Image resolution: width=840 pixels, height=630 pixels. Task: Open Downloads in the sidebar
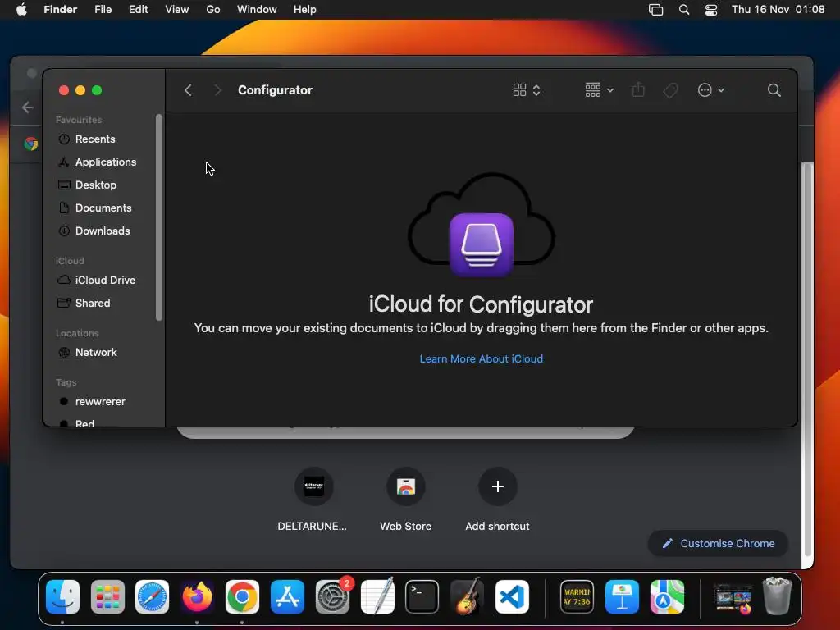pos(94,231)
